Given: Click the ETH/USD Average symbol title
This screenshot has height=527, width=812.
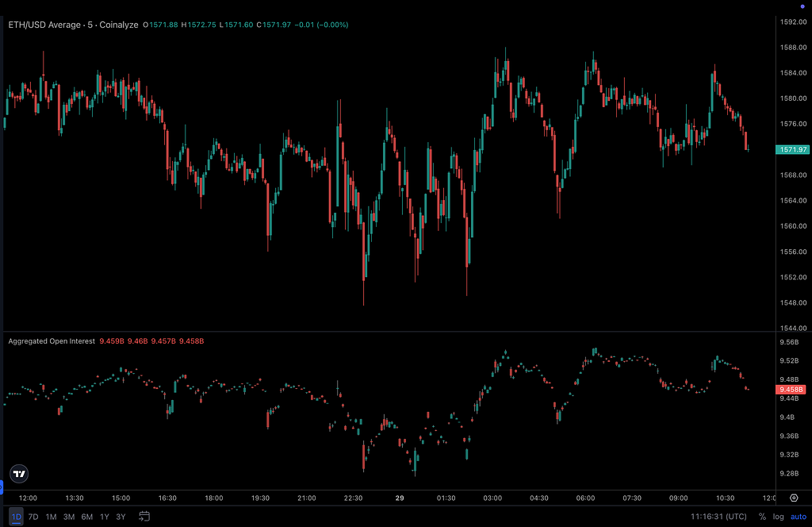Looking at the screenshot, I should 44,25.
